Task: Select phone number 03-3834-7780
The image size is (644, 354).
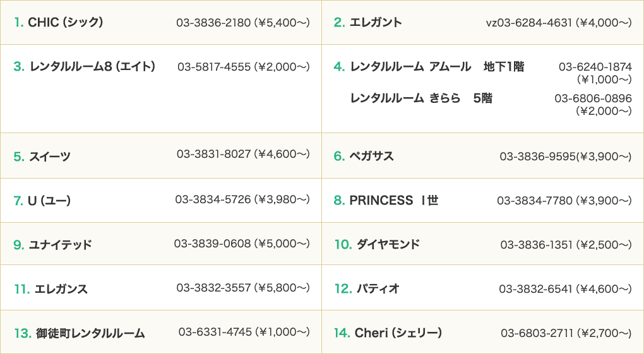Action: 534,201
